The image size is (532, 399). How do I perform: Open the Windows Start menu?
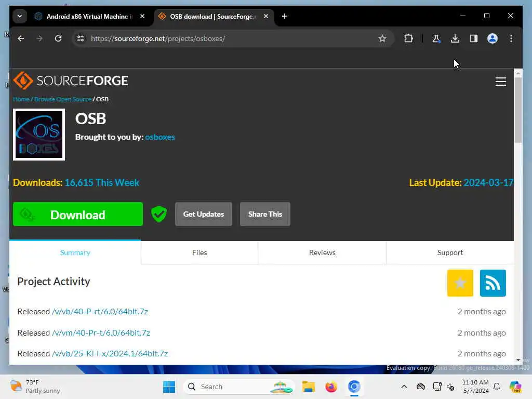coord(169,387)
